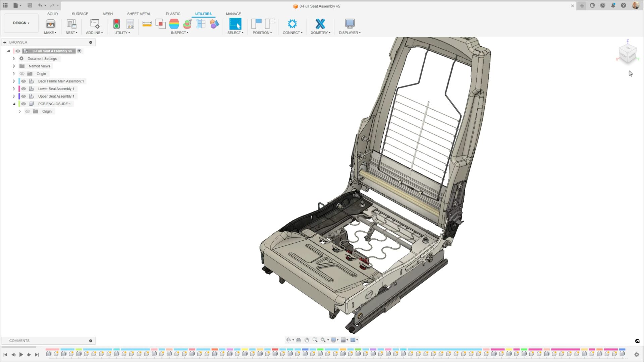Activate the Section Analysis tool
Screen dimensions: 644x362
point(201,23)
